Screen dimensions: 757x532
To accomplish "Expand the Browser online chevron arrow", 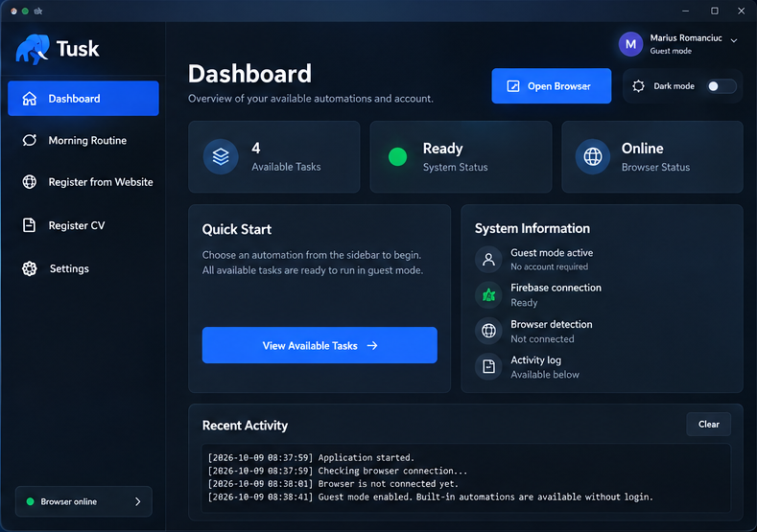I will (137, 501).
